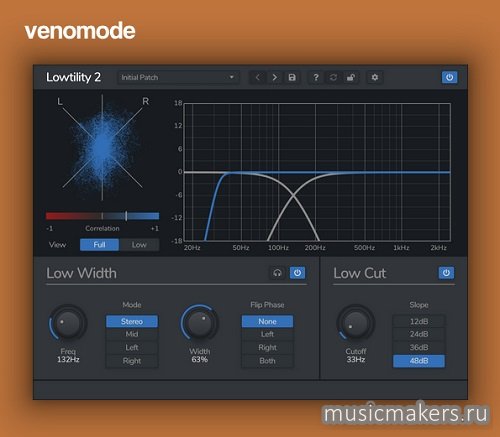Click the padlock icon in header
The height and width of the screenshot is (437, 500).
coord(350,78)
